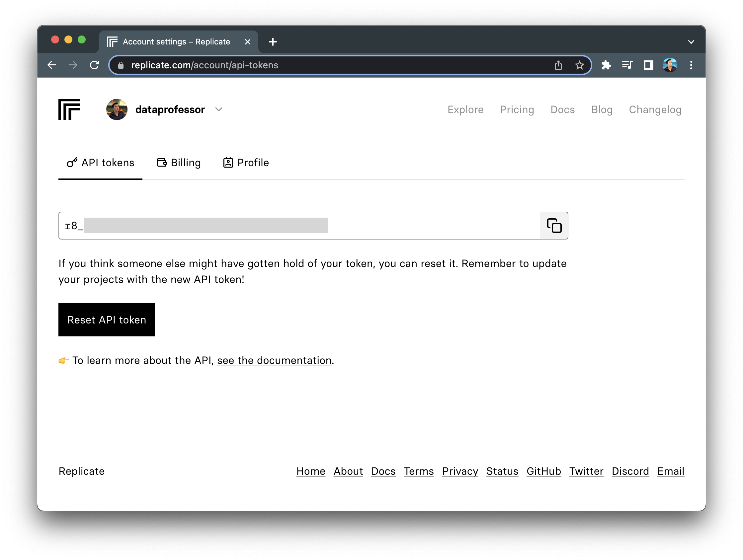Open Pricing in the top navigation
This screenshot has width=743, height=560.
pos(517,110)
